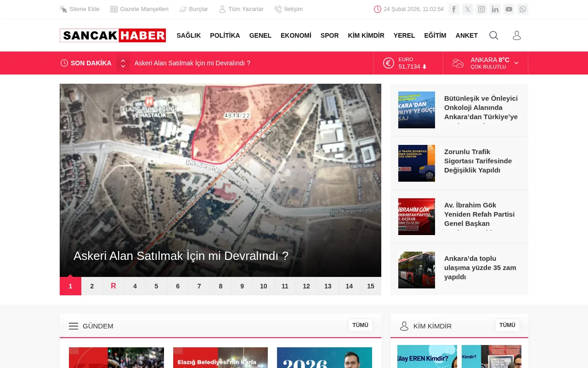The height and width of the screenshot is (368, 588).
Task: Click the Burçlar horoscope icon
Action: click(183, 9)
